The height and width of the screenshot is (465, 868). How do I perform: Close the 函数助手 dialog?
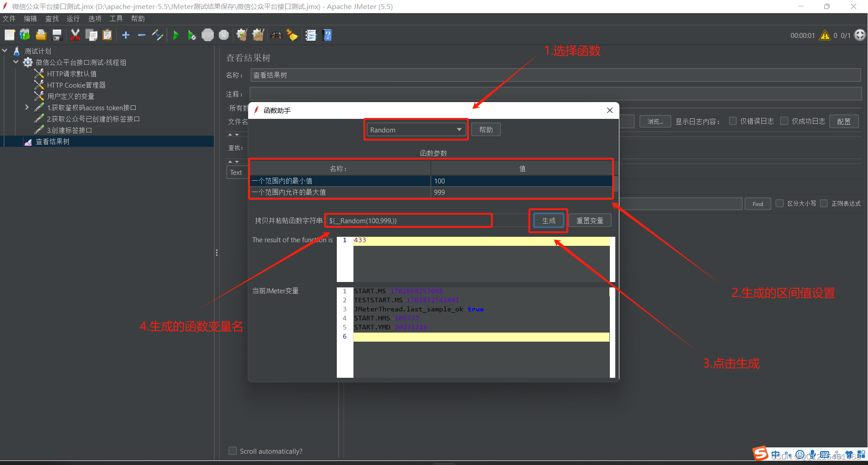(610, 110)
